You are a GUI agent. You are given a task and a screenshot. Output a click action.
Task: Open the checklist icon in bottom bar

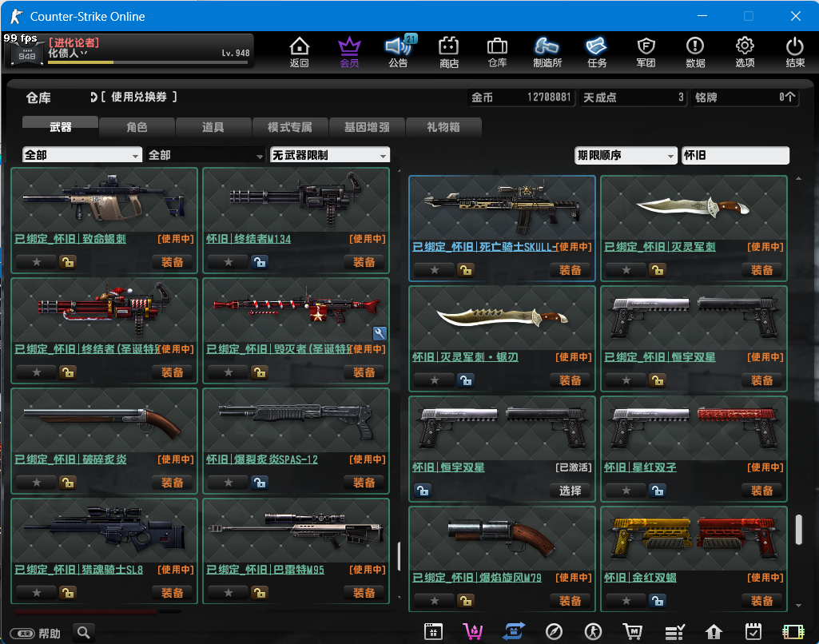click(674, 632)
